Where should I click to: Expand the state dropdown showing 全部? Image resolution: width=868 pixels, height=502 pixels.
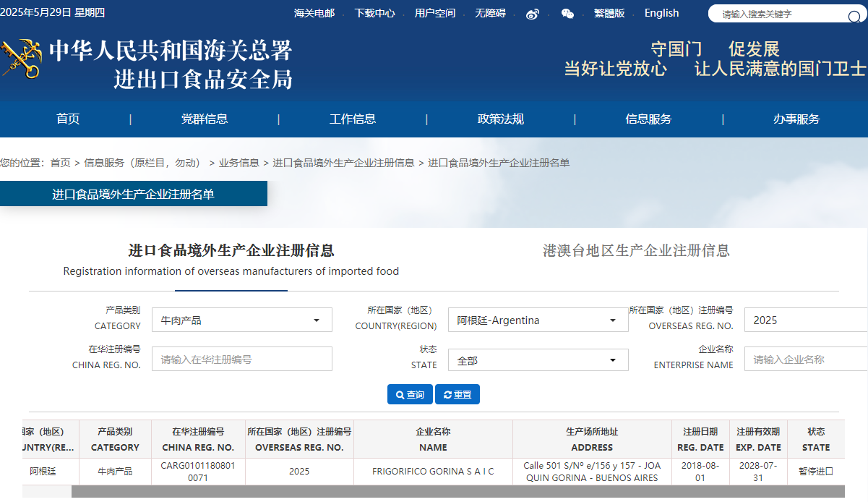(538, 360)
